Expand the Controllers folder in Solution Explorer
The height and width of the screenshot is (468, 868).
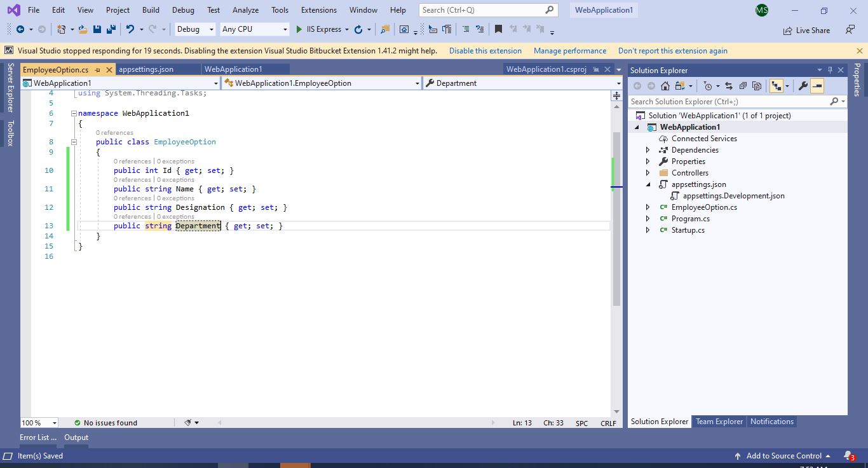[648, 172]
